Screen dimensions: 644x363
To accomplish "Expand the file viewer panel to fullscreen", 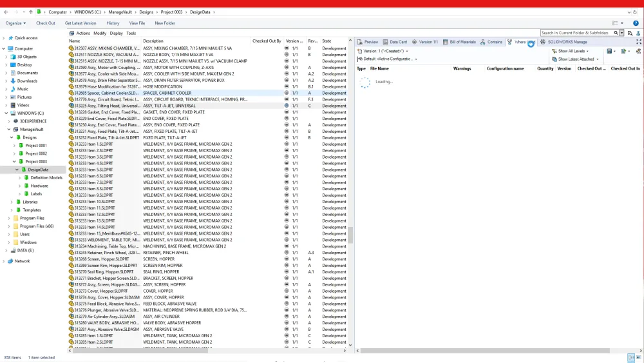I will click(x=639, y=42).
